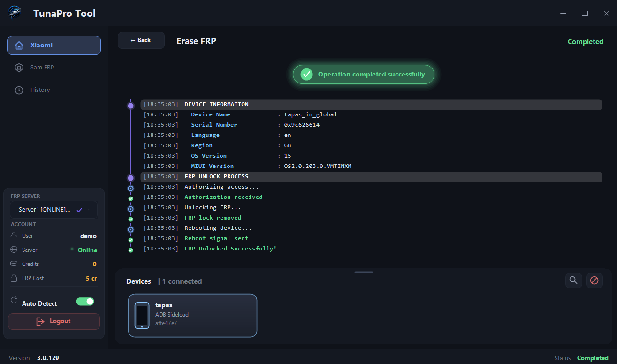Screen dimensions: 617x364
Task: Click the panel resize handle above Devices
Action: pyautogui.click(x=364, y=272)
